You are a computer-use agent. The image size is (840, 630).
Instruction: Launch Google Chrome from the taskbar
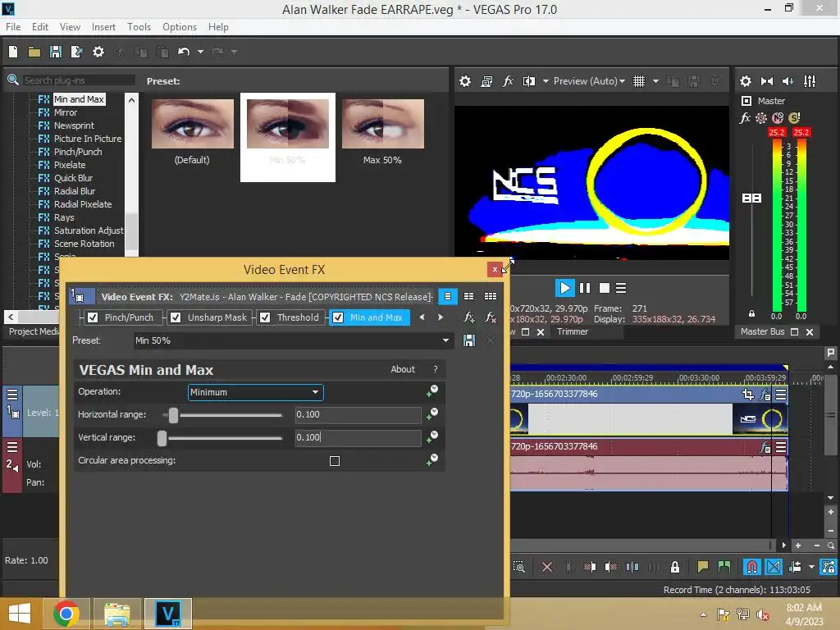point(66,614)
